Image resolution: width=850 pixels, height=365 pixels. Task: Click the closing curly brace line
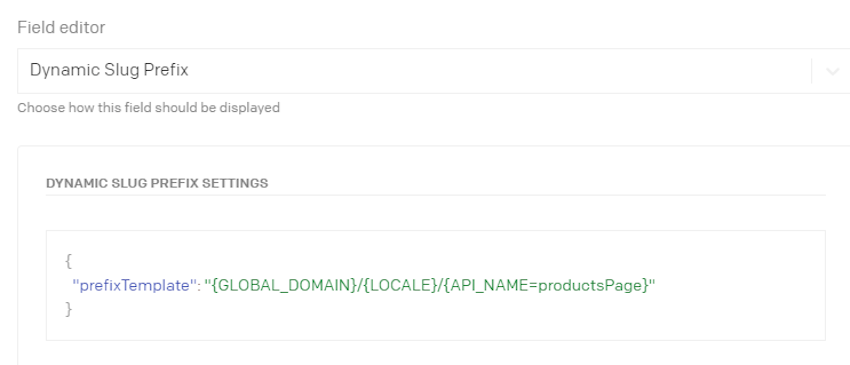coord(68,309)
